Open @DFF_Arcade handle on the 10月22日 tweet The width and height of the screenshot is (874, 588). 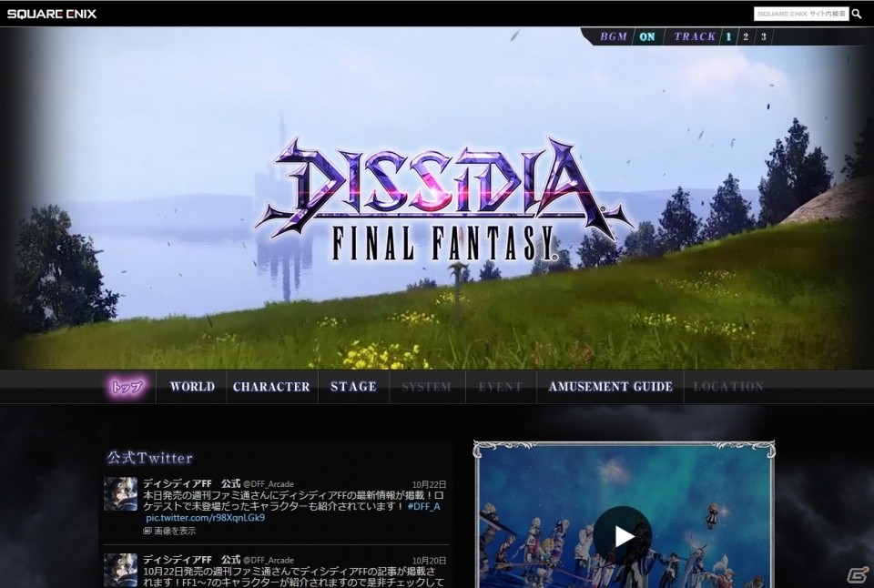[x=268, y=484]
